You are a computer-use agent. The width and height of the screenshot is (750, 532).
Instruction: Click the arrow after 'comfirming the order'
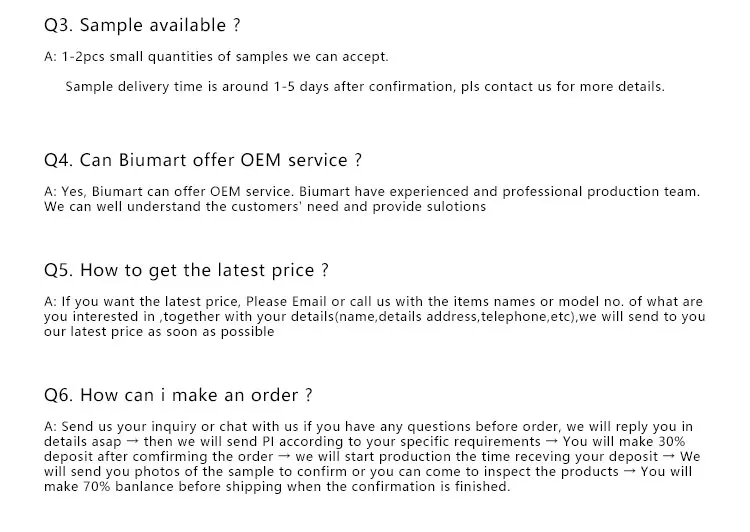[284, 456]
